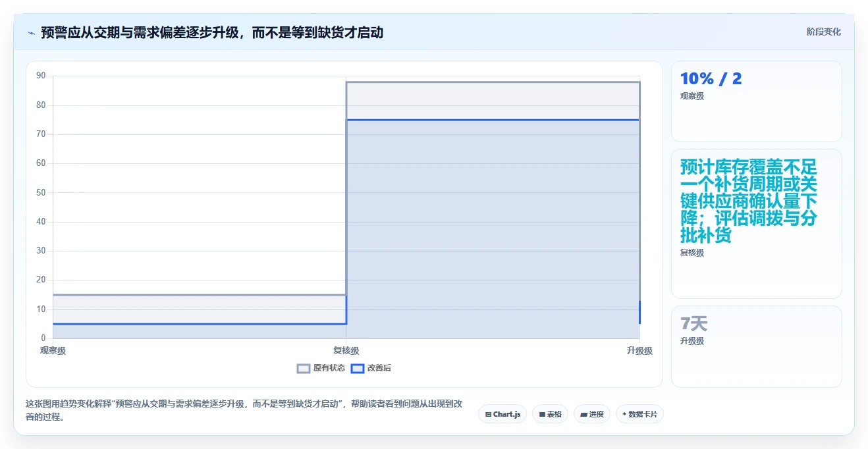The height and width of the screenshot is (449, 868).
Task: Select the Chart.js tag
Action: [x=502, y=414]
